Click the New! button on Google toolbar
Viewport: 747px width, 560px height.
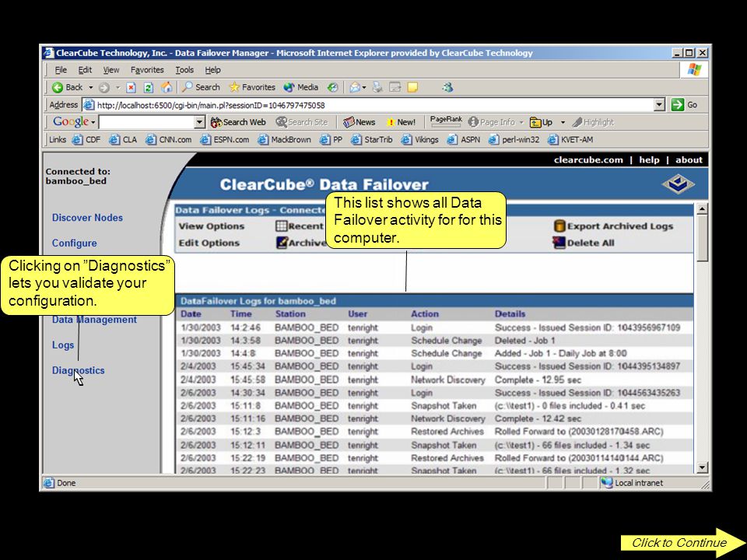401,122
